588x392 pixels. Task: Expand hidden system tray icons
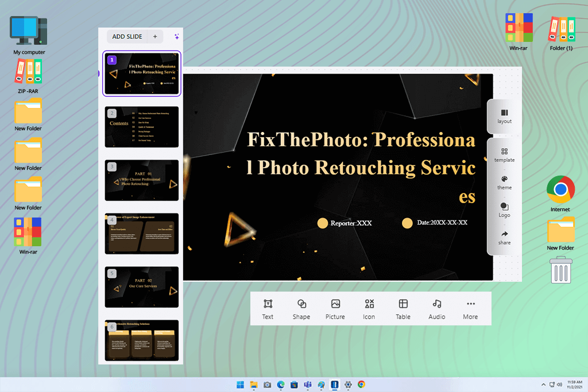point(543,385)
